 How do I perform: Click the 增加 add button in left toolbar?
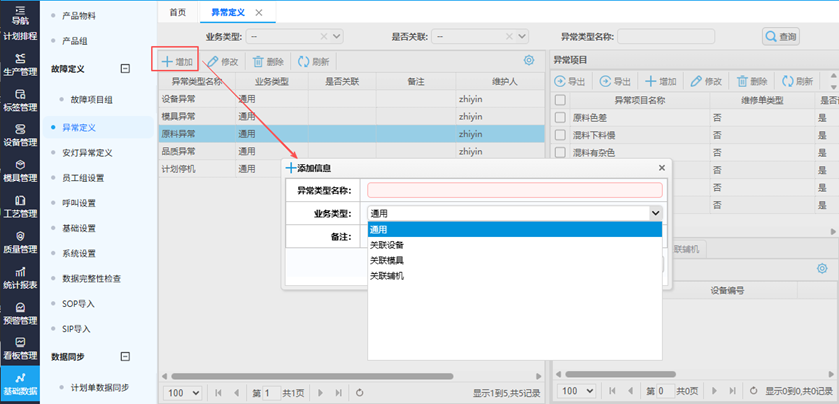click(x=177, y=61)
